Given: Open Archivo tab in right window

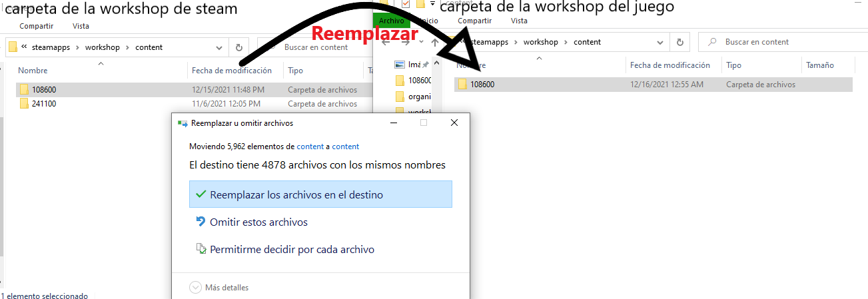Looking at the screenshot, I should coord(391,21).
